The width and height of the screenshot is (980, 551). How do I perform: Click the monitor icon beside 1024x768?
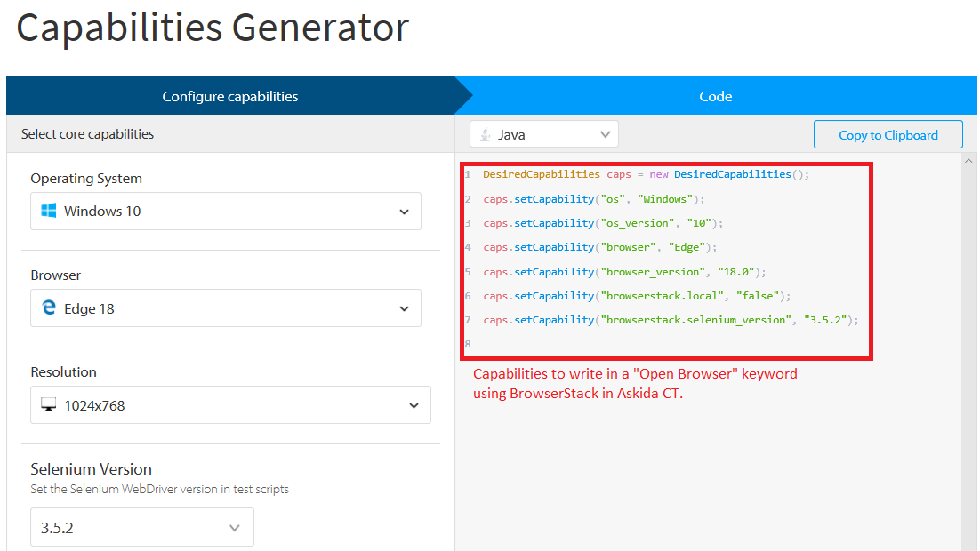tap(49, 405)
